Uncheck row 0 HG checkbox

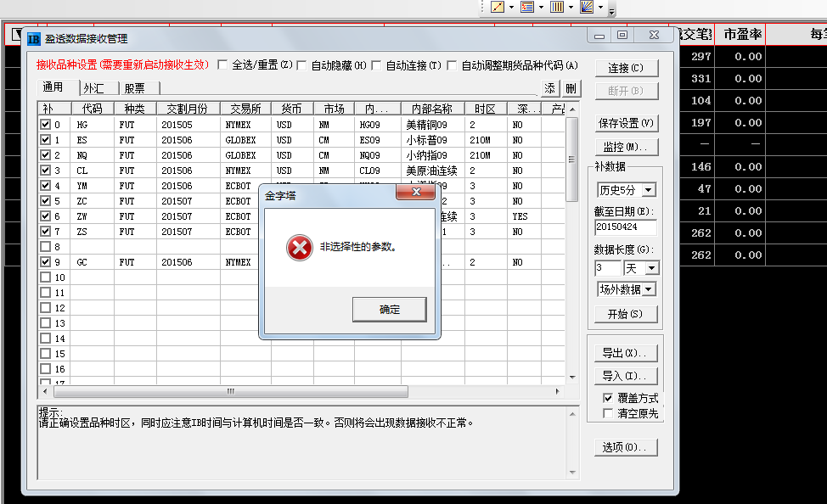pos(46,125)
